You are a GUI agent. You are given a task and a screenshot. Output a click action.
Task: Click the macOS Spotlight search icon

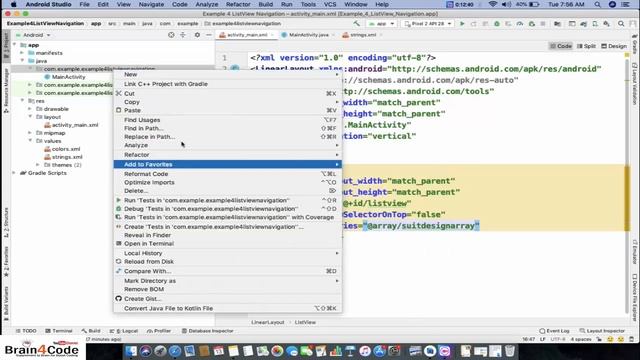click(598, 4)
